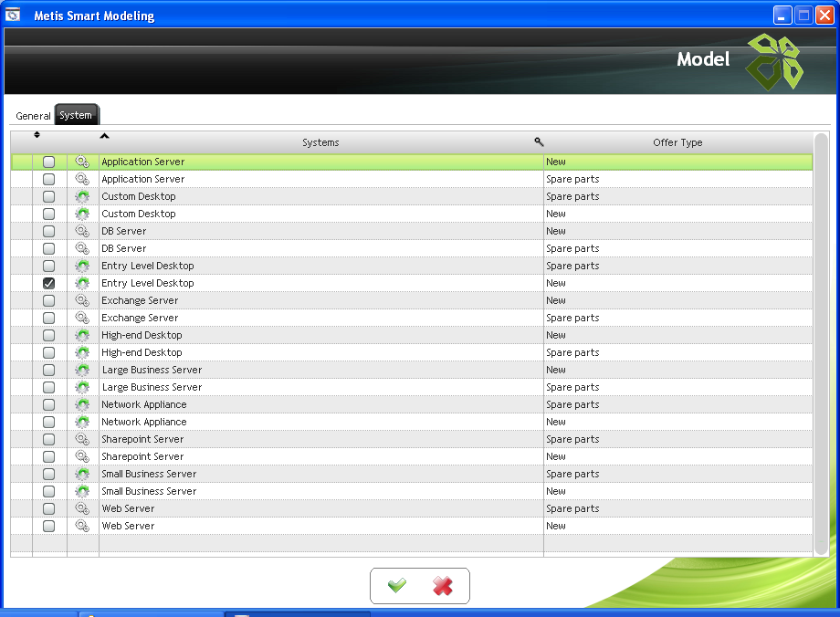The height and width of the screenshot is (617, 840).
Task: Click the Metis app icon in title bar
Action: click(12, 15)
